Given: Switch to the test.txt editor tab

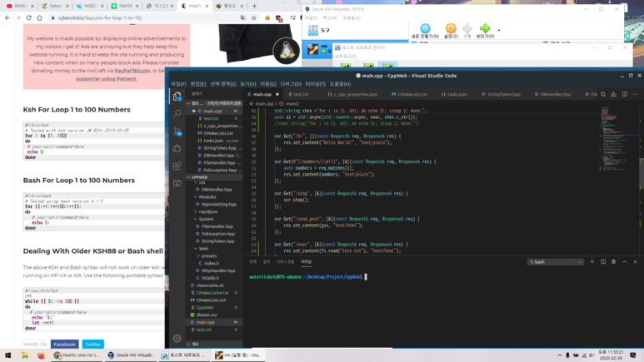Looking at the screenshot, I should pos(299,94).
